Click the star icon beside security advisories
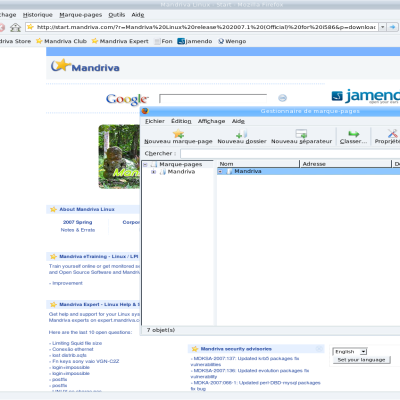This screenshot has width=400, height=400. (x=195, y=349)
